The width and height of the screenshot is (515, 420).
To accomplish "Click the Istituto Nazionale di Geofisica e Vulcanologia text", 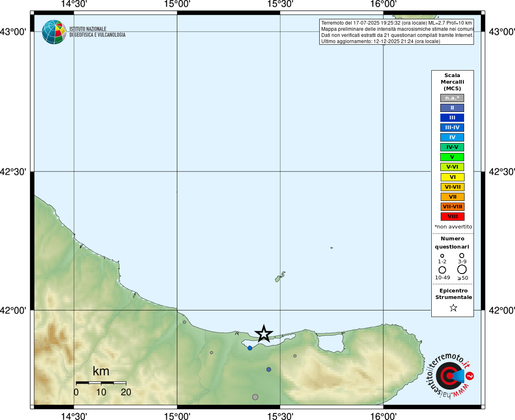I will pos(97,32).
